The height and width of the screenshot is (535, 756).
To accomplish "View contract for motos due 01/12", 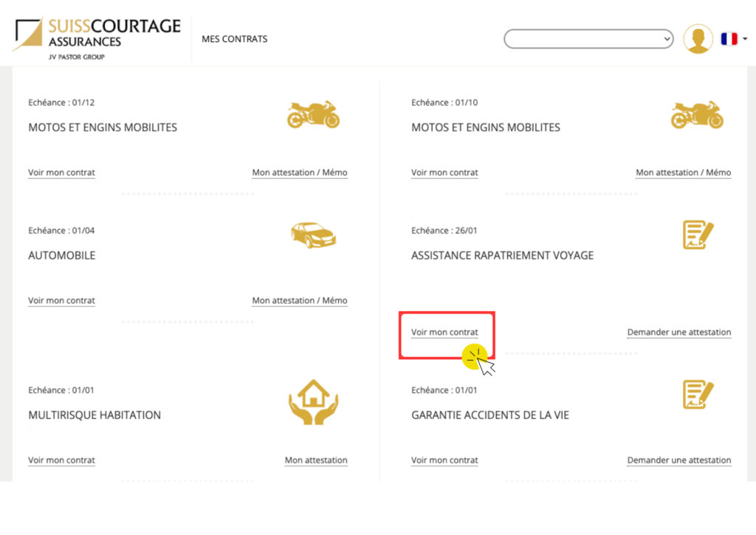I will click(x=61, y=173).
